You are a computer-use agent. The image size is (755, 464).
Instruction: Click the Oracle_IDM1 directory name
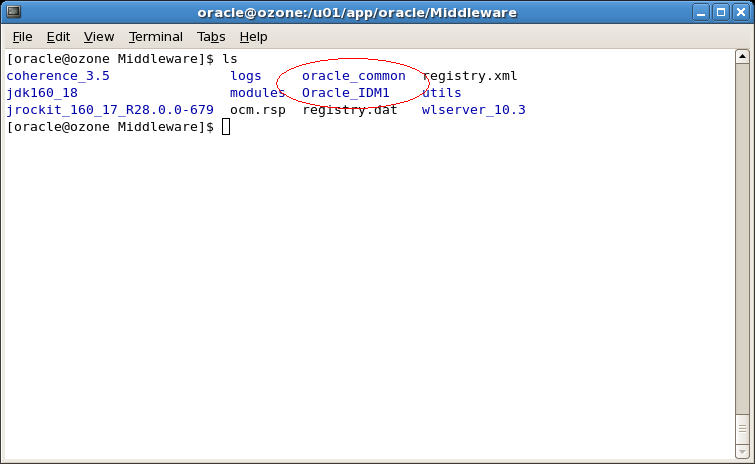pos(346,93)
